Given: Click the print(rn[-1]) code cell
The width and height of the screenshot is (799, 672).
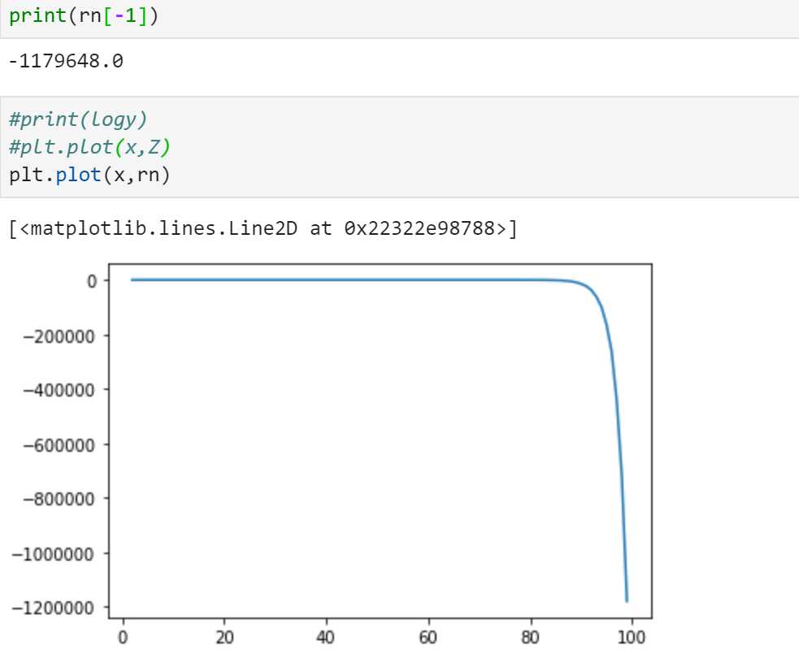Looking at the screenshot, I should pyautogui.click(x=400, y=19).
